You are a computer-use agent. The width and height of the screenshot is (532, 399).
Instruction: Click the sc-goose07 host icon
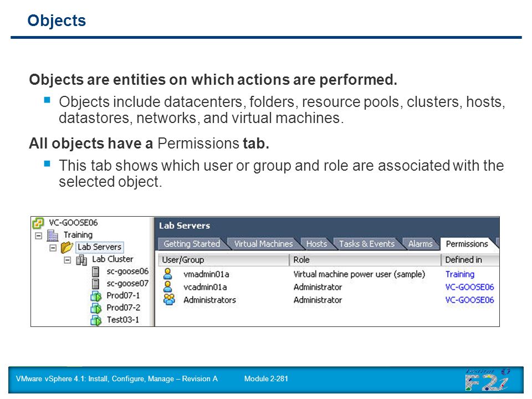click(x=96, y=284)
